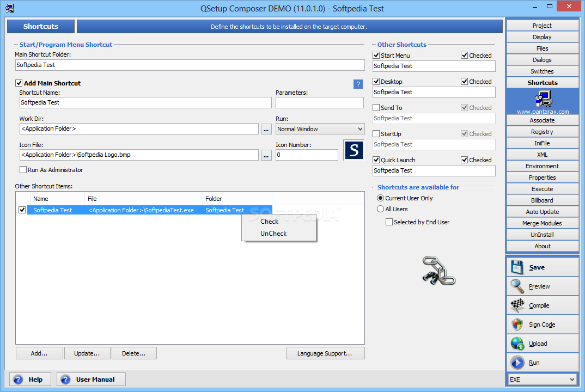The height and width of the screenshot is (392, 585).
Task: Click the Parameters input field
Action: pyautogui.click(x=319, y=102)
